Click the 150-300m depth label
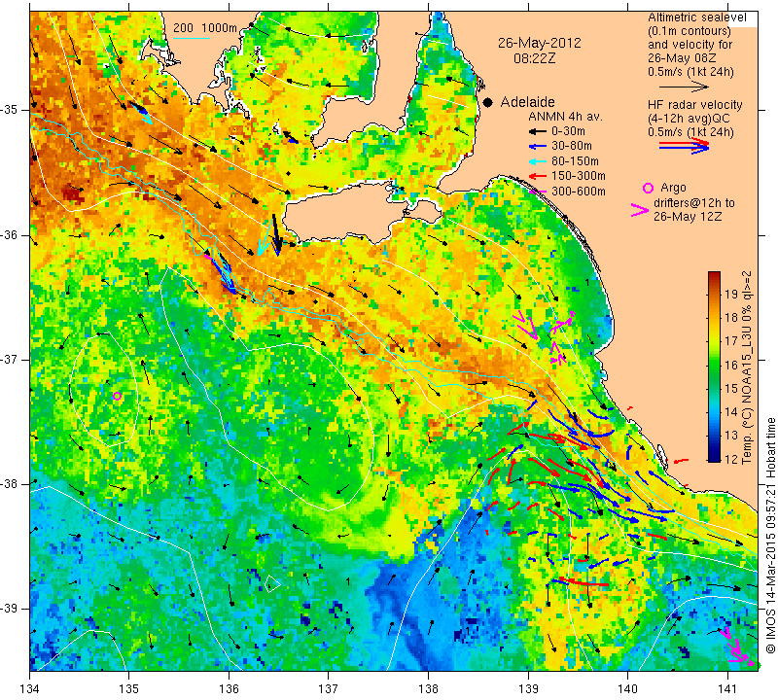Viewport: 778px width, 700px height. click(x=579, y=176)
